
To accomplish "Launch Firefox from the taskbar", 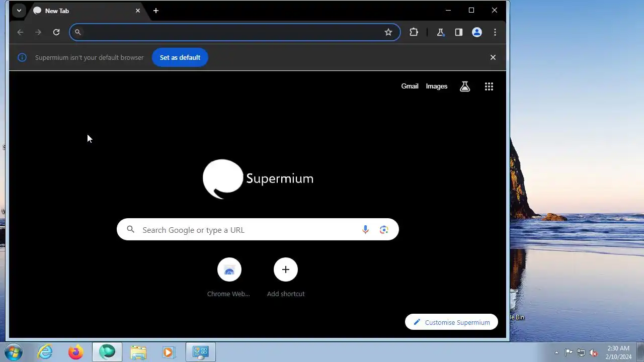I will (76, 352).
